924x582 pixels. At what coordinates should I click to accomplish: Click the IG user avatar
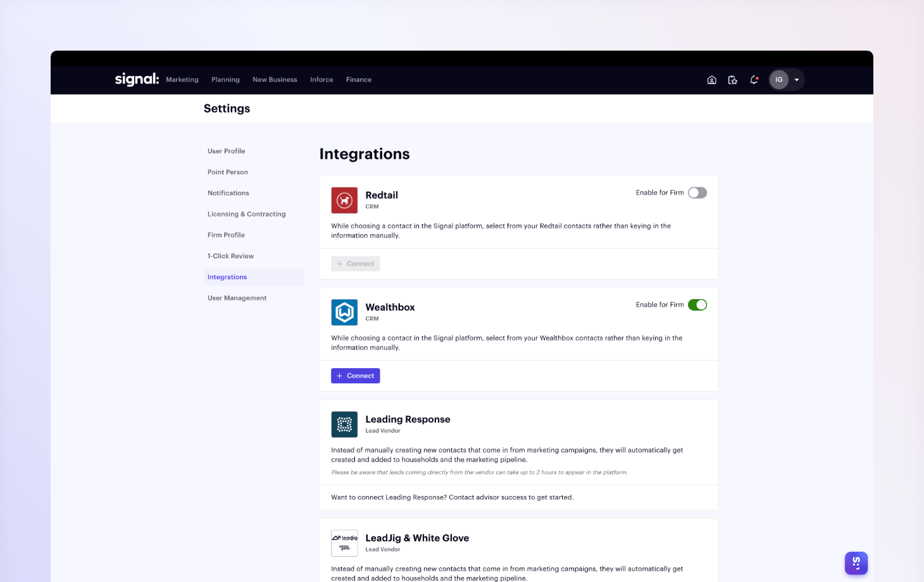[x=779, y=80]
